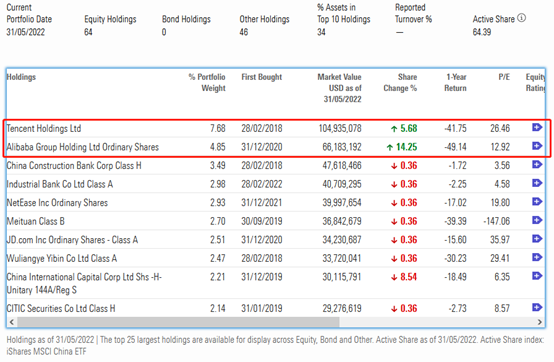
Task: Open equity rating icon for JD.com
Action: pos(537,239)
